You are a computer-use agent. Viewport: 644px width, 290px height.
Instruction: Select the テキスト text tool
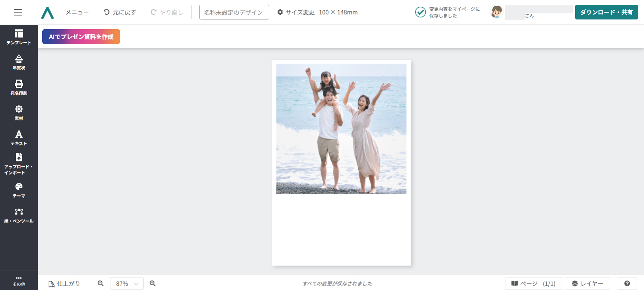[19, 138]
